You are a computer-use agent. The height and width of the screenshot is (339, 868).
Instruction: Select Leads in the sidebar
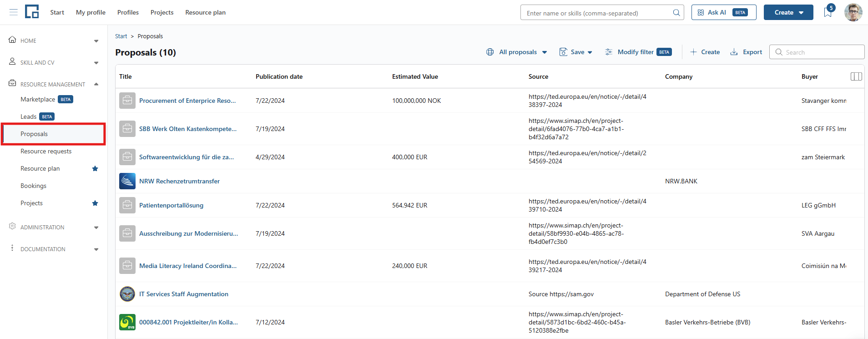pyautogui.click(x=28, y=116)
